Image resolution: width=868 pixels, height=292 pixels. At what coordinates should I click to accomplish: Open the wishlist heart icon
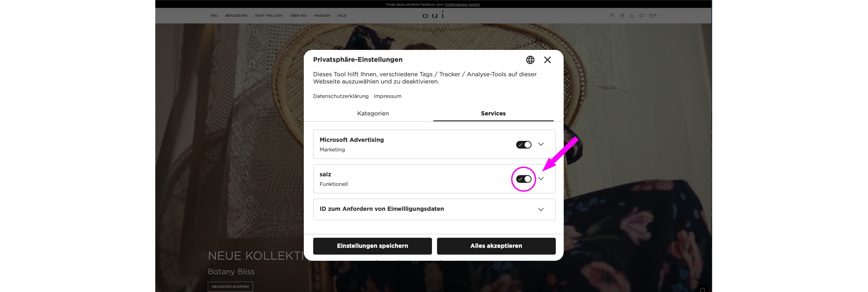pos(642,16)
